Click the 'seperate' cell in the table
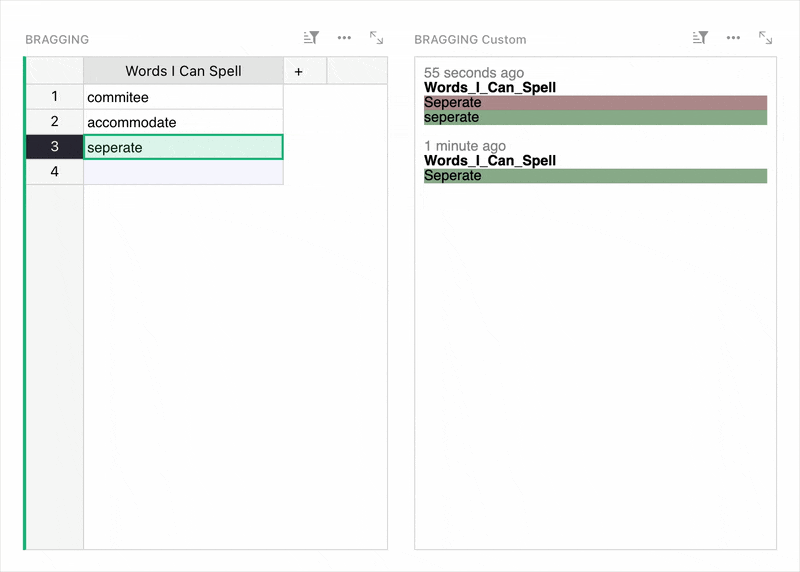 tap(183, 147)
